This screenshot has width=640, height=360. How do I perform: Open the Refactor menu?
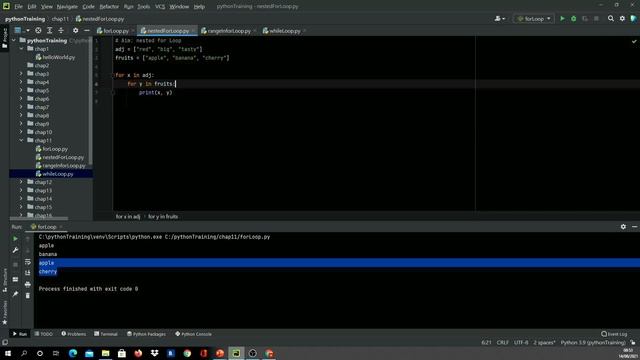(109, 7)
